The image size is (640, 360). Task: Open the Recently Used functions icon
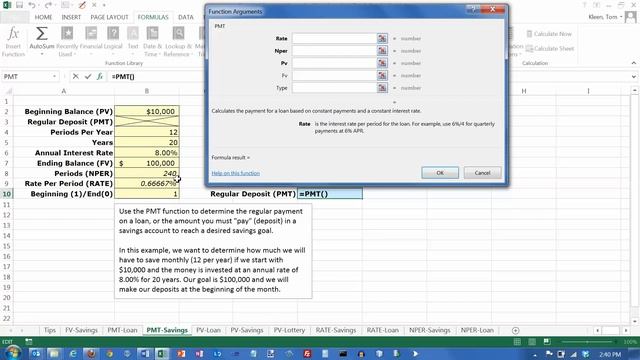[67, 33]
